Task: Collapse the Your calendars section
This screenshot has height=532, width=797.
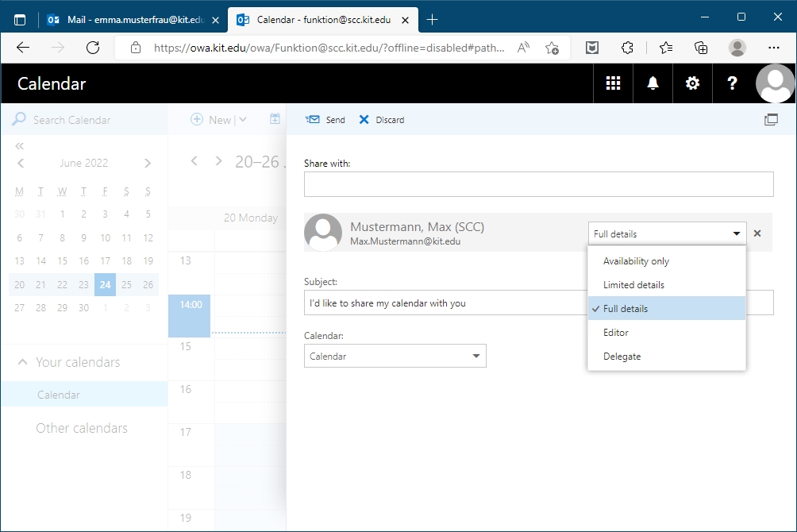Action: point(22,362)
